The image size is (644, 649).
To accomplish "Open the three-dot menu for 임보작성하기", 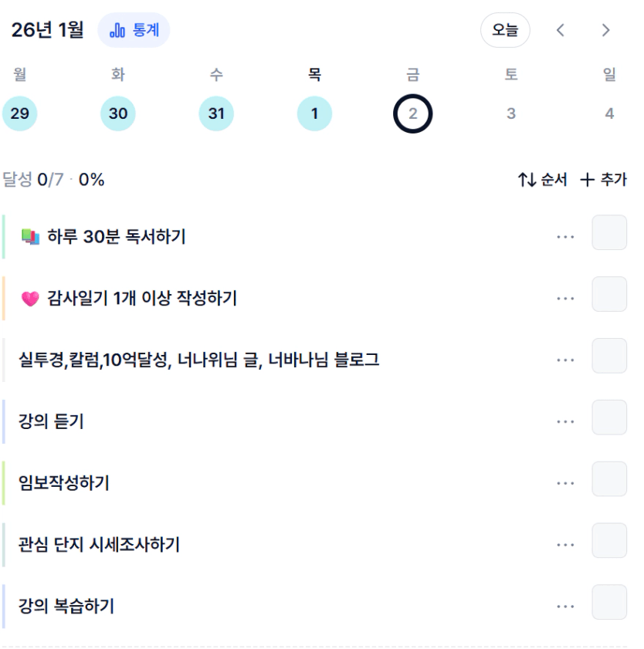I will 565,483.
